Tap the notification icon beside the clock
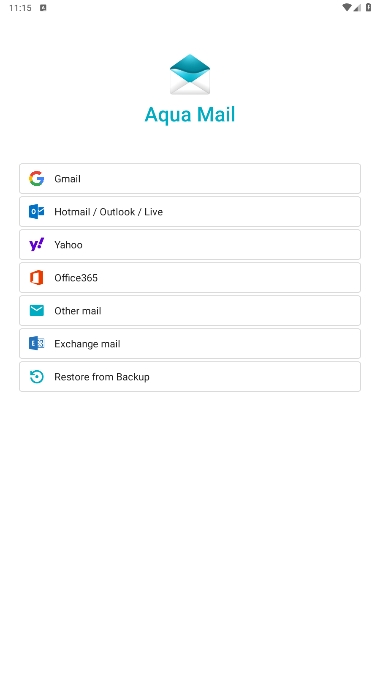 pos(43,7)
